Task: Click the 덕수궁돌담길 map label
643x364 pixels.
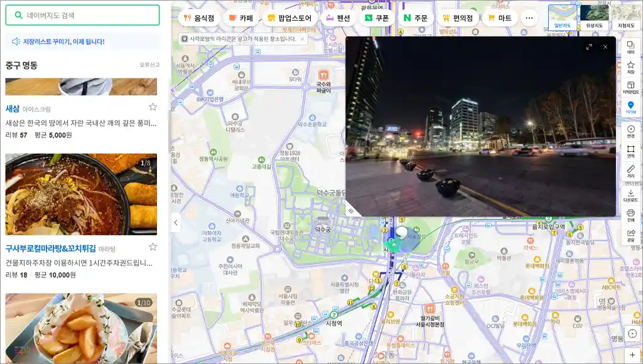Action: [332, 192]
